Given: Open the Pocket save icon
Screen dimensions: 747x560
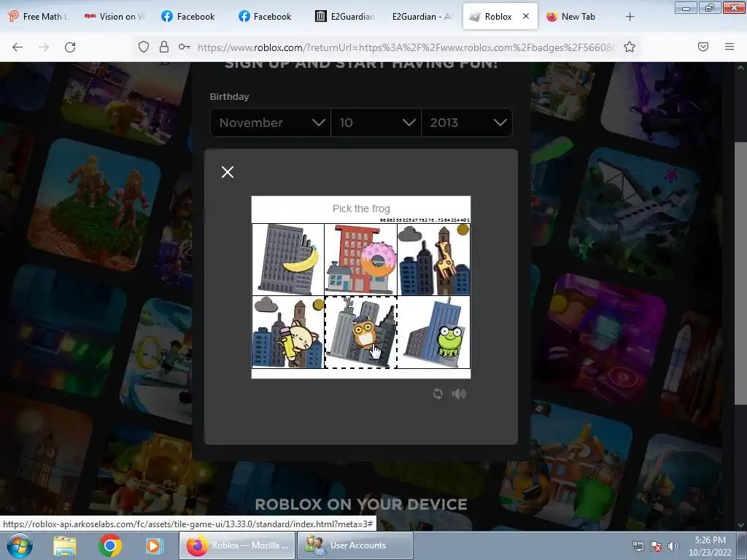Looking at the screenshot, I should (x=703, y=47).
